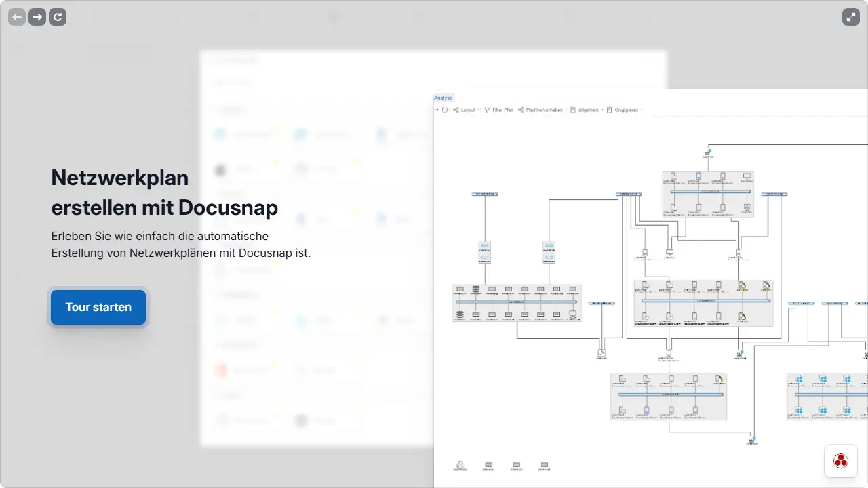Image resolution: width=868 pixels, height=488 pixels.
Task: Enter fullscreen with the expand icon
Action: [851, 17]
